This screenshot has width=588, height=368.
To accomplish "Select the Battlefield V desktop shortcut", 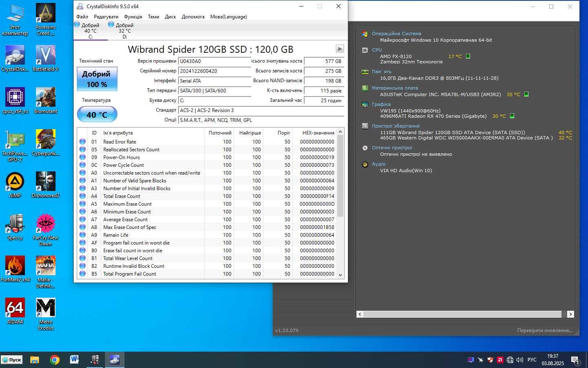I will coord(45,58).
